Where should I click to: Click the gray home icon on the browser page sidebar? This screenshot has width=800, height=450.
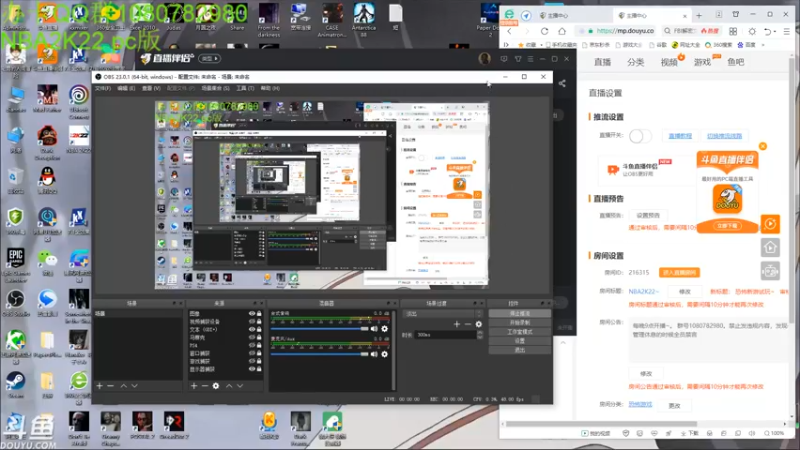coord(770,247)
